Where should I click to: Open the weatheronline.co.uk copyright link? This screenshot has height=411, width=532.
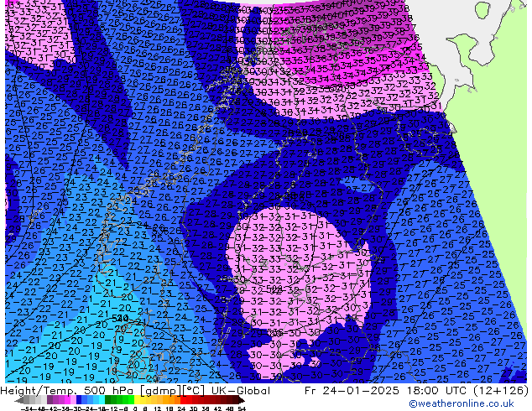click(461, 403)
